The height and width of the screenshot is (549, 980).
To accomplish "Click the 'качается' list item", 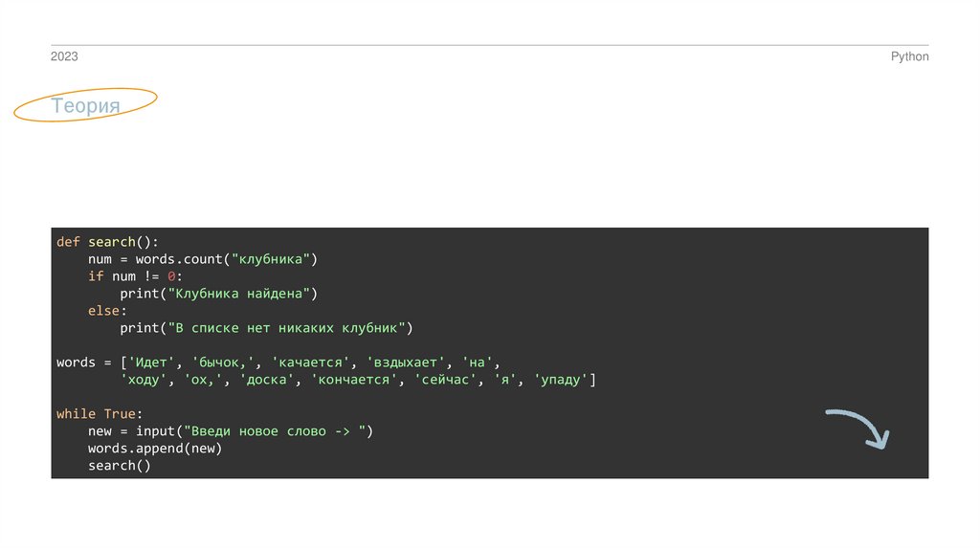I will coord(310,362).
